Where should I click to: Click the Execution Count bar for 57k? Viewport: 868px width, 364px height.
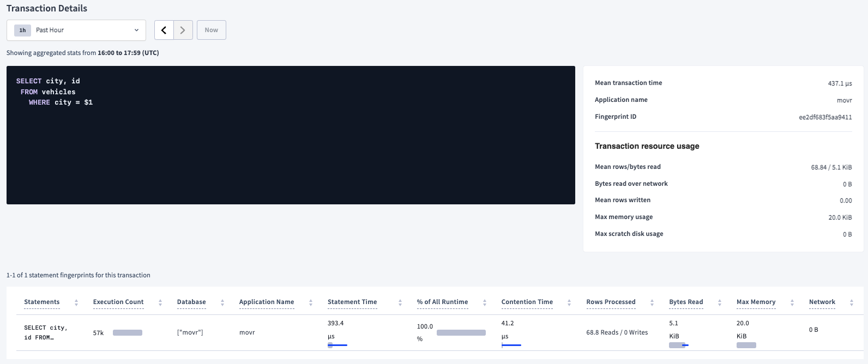(128, 332)
